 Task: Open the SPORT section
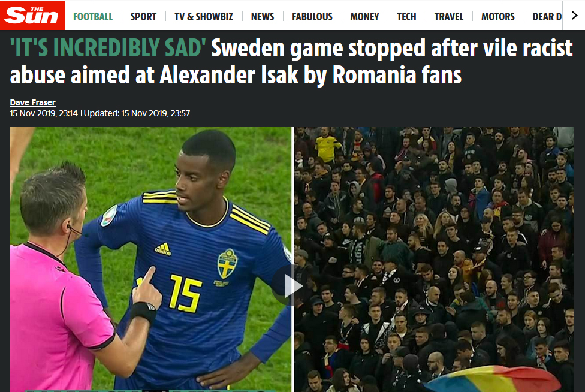[144, 17]
